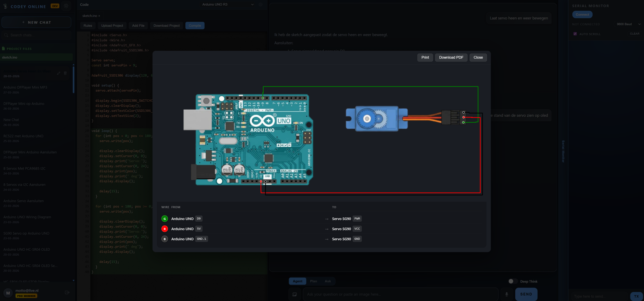Open the Arduino UNO R3 board dropdown

click(228, 5)
